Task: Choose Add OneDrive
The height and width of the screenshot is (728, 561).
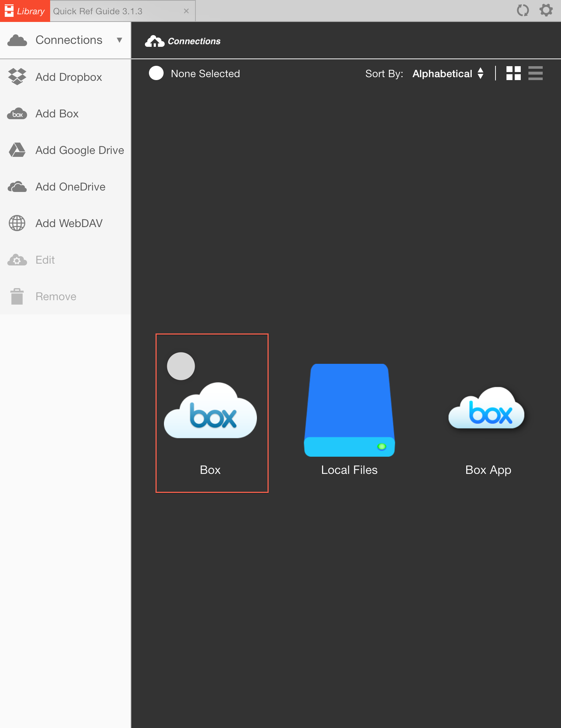Action: click(x=70, y=187)
